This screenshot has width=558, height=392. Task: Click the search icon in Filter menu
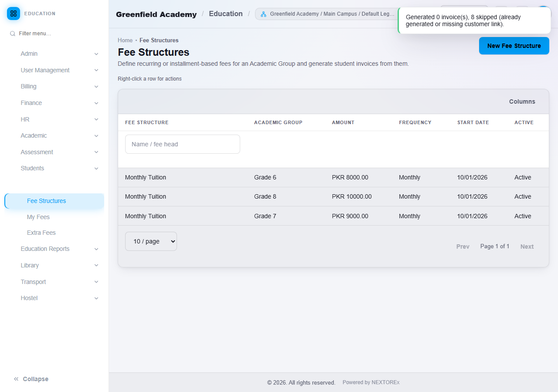[x=13, y=34]
